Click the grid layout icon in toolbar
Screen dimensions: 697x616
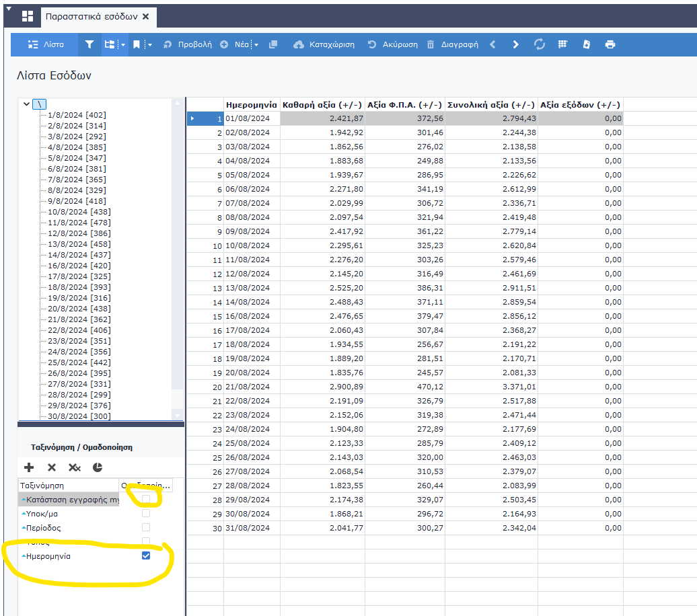tap(563, 44)
